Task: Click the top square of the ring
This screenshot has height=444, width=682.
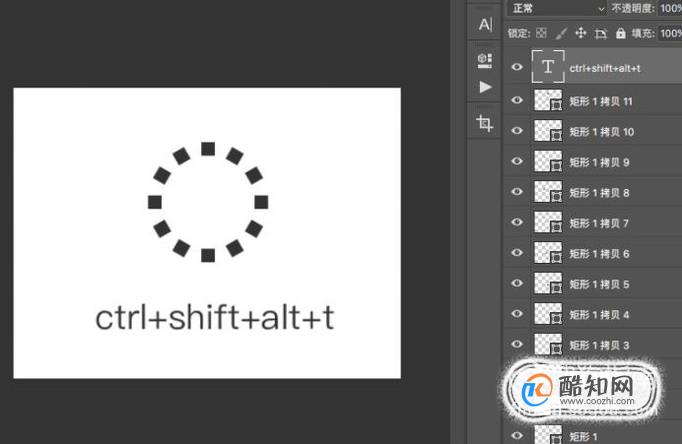Action: click(x=208, y=149)
